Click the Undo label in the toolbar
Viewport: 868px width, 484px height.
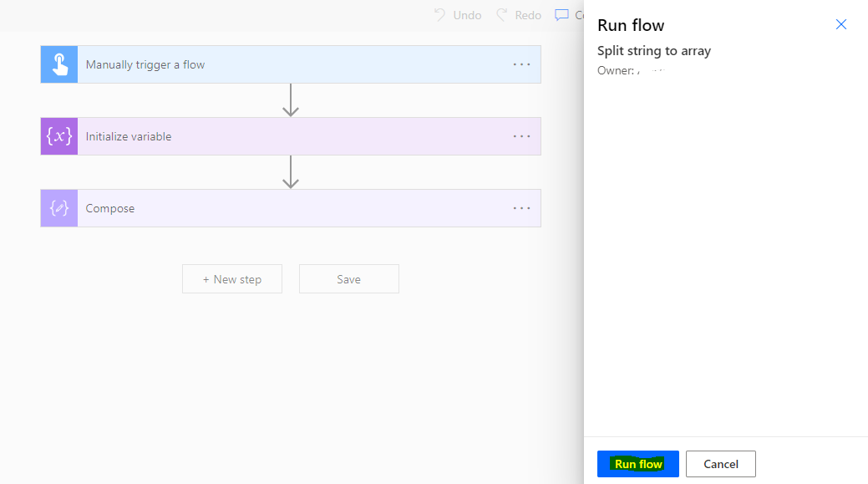(467, 16)
